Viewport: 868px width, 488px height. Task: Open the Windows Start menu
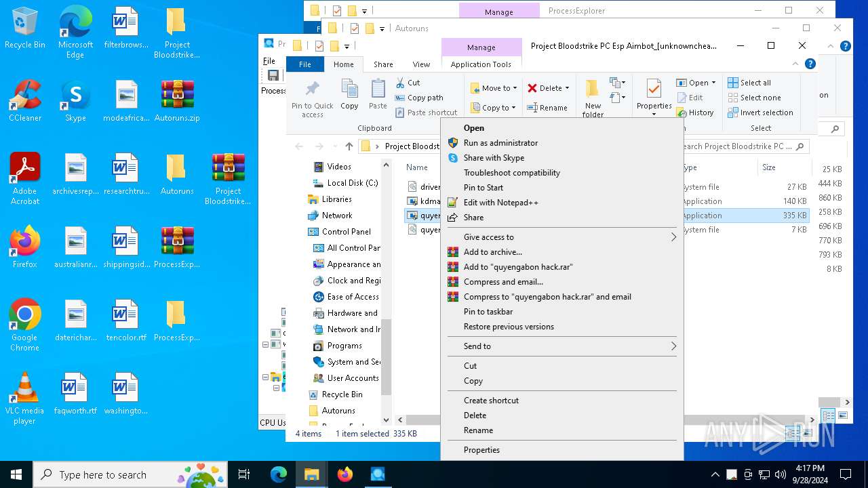(16, 474)
